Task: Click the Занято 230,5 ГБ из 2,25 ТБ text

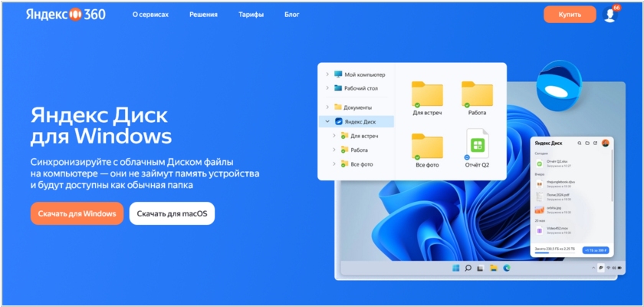Action: 554,249
